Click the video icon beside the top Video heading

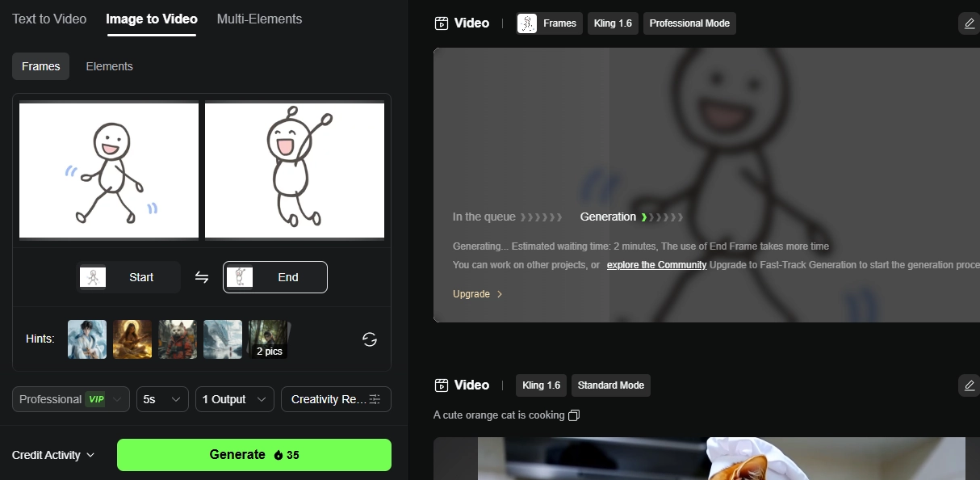pos(441,23)
